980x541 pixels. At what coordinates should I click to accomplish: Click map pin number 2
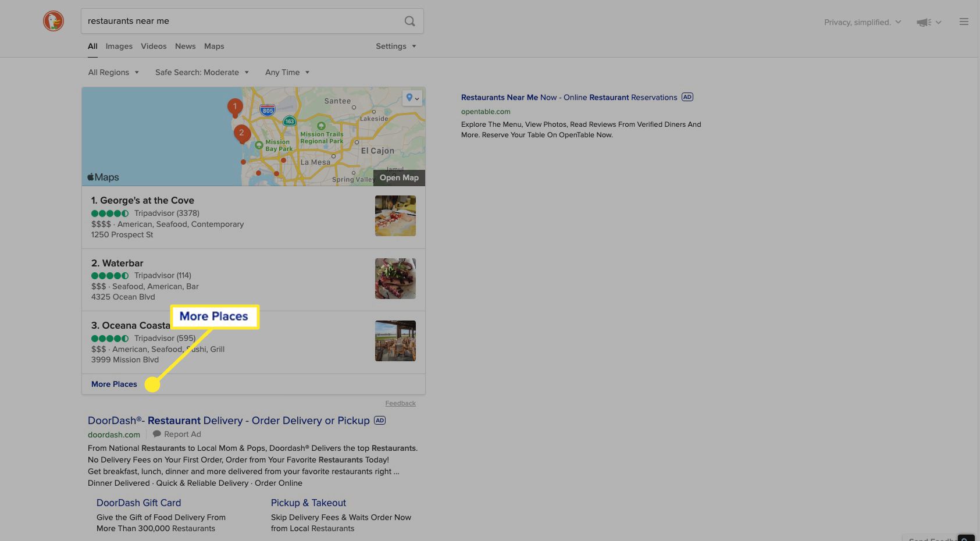pos(242,134)
